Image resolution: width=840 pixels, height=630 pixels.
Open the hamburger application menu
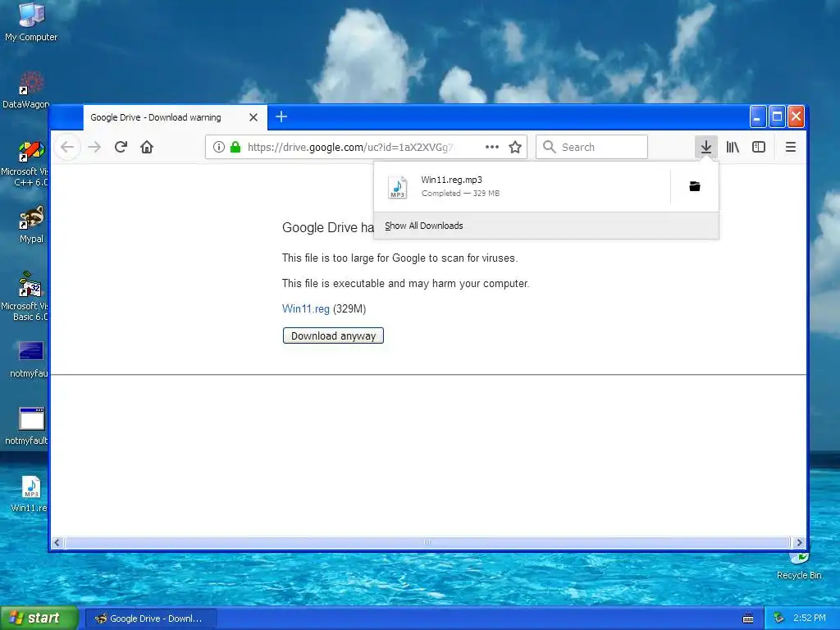click(790, 147)
